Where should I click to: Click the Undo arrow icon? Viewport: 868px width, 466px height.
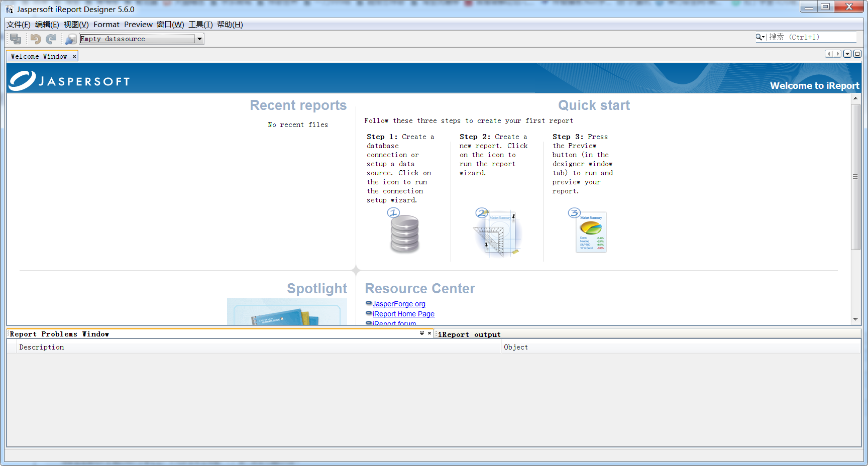[35, 39]
